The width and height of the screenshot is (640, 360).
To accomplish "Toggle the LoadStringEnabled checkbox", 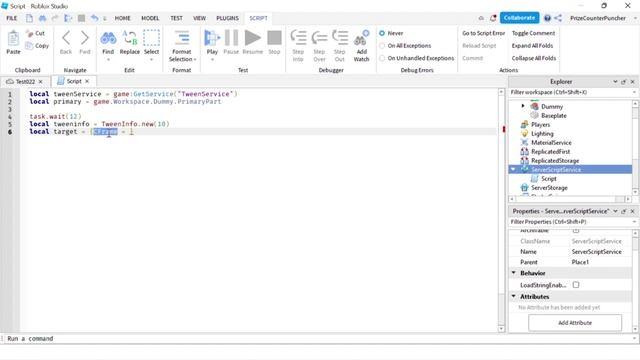I will coord(576,285).
